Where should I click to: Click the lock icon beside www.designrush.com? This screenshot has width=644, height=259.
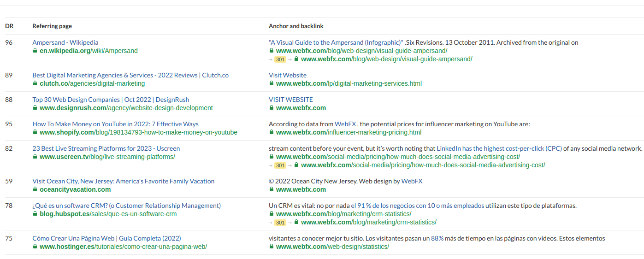click(x=35, y=108)
